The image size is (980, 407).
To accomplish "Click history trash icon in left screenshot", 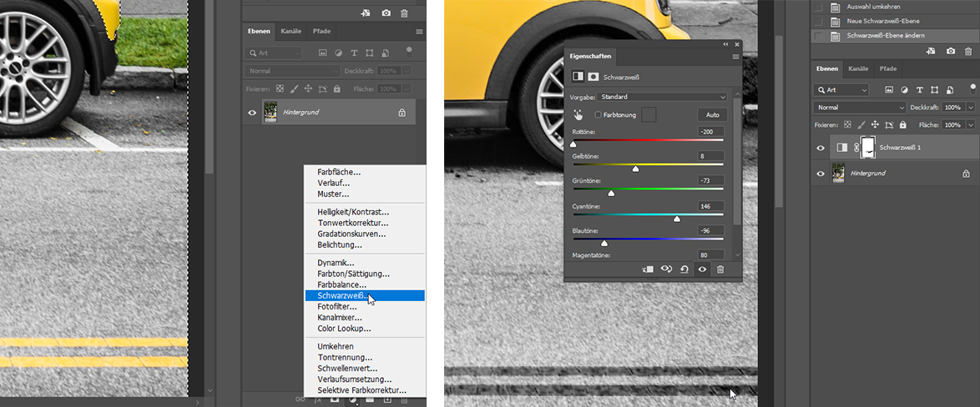I will pyautogui.click(x=404, y=13).
